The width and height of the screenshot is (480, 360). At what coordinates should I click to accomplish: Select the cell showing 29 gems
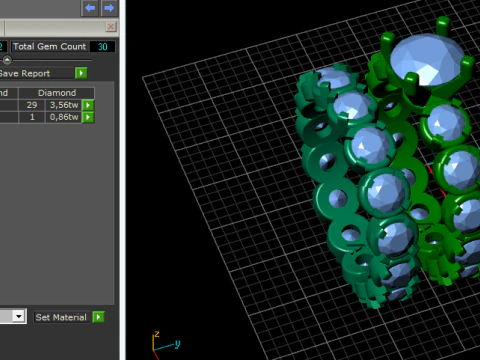tap(32, 105)
